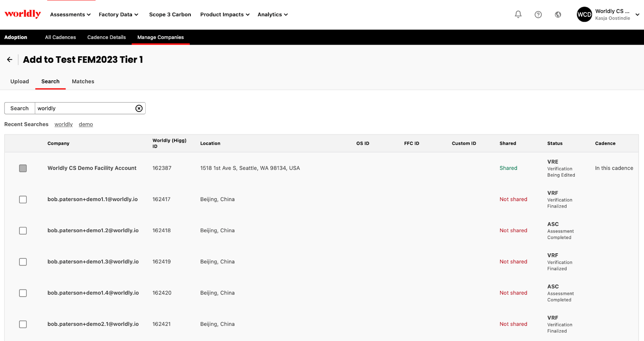
Task: Check the bob.paterson+demo1.3 row checkbox
Action: pos(23,262)
